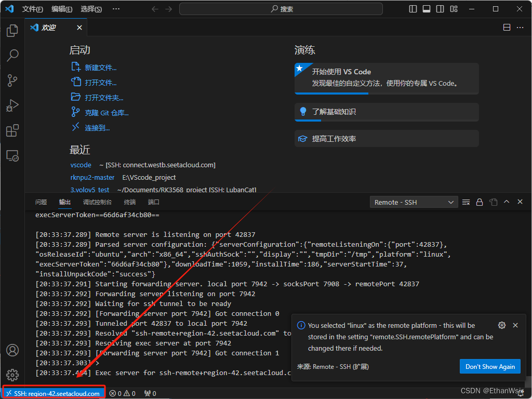The image size is (532, 399).
Task: Toggle output auto-scroll lock
Action: (x=480, y=202)
